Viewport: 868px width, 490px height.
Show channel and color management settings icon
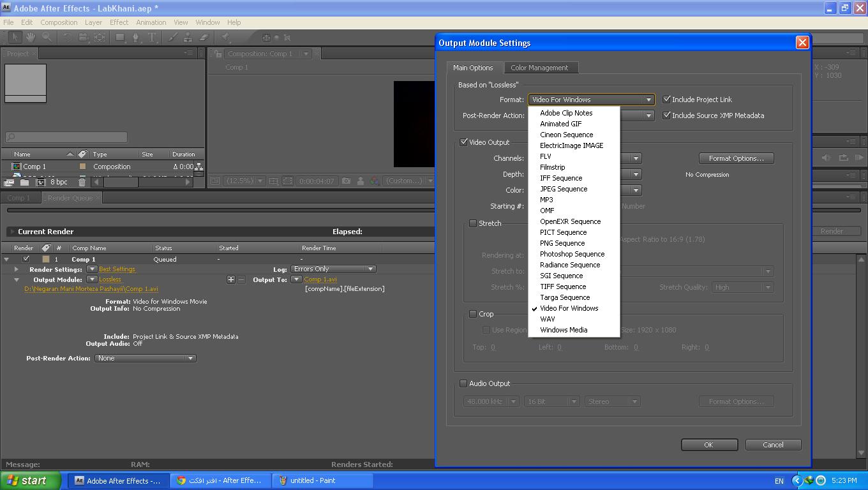point(375,181)
